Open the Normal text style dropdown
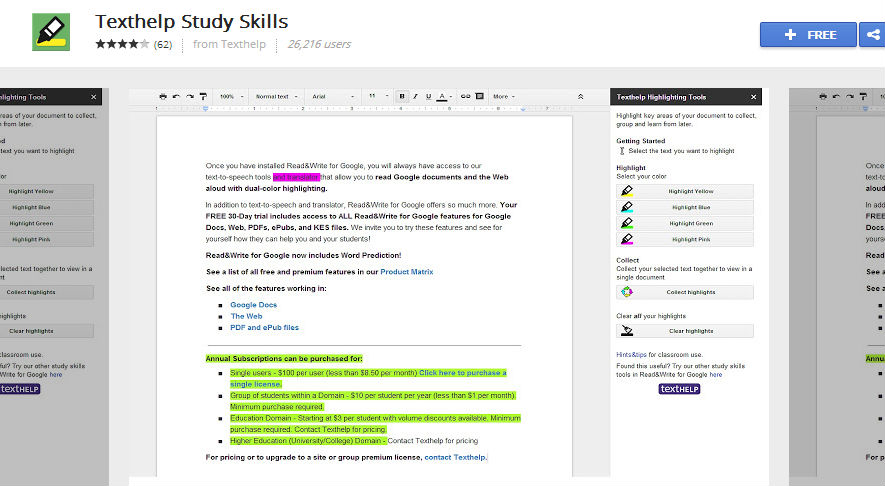 (277, 97)
